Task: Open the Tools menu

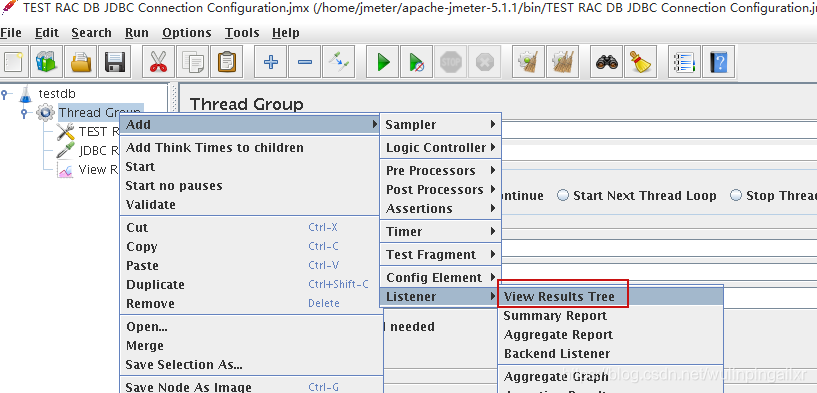Action: pyautogui.click(x=242, y=33)
